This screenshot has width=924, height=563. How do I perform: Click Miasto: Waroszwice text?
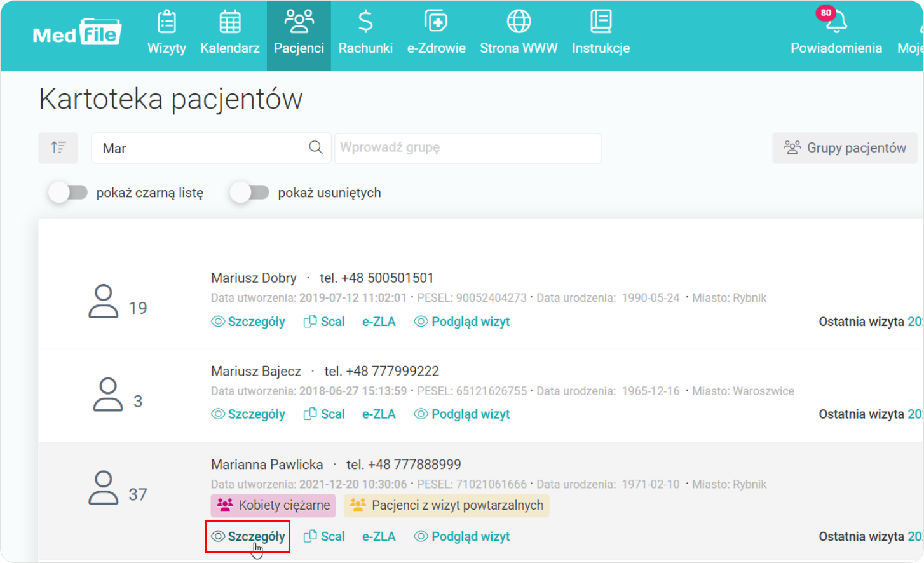pyautogui.click(x=743, y=391)
